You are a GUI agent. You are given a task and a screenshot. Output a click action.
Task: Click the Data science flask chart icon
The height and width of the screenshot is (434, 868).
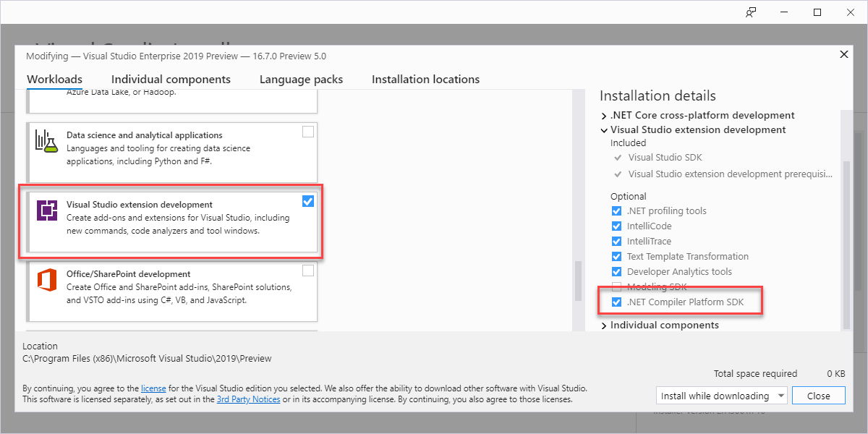[46, 141]
